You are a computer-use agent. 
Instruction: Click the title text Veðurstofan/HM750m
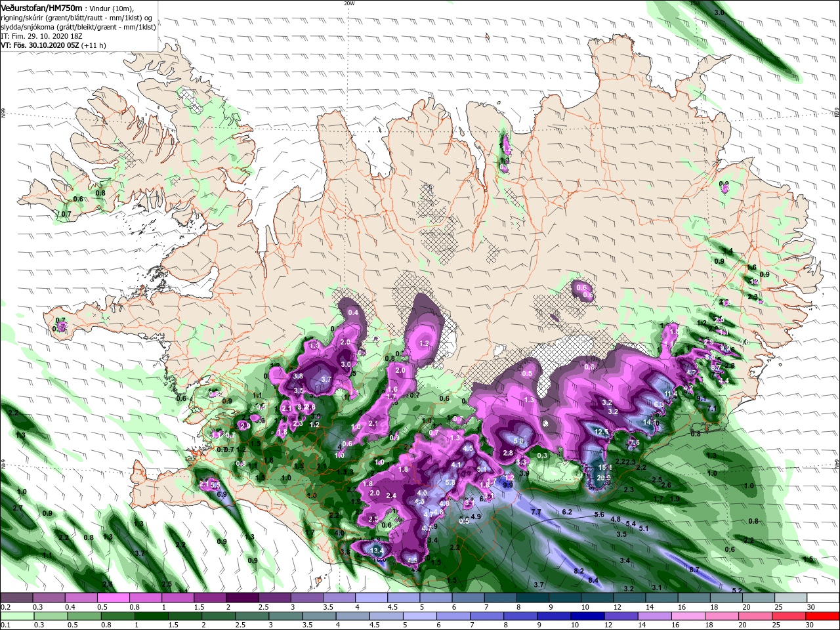42,8
